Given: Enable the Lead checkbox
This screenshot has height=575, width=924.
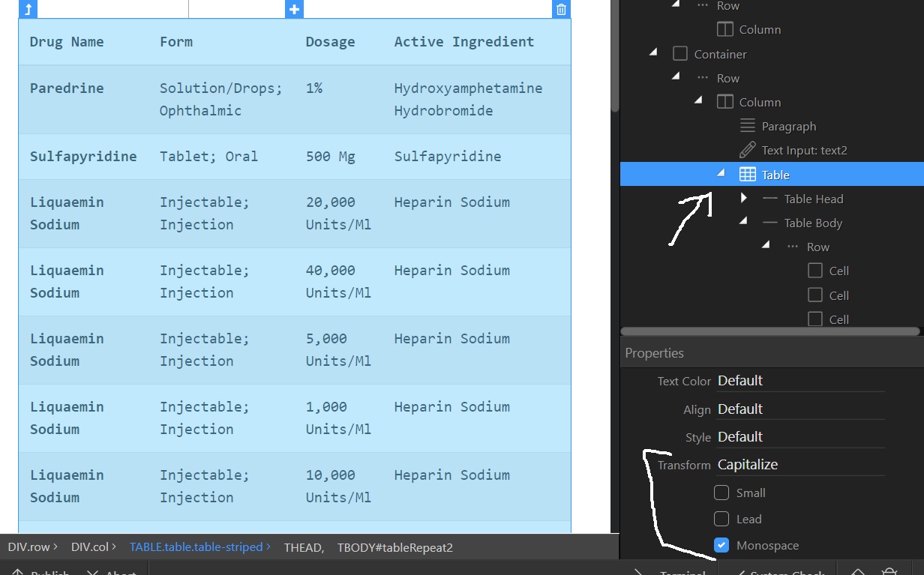Looking at the screenshot, I should pos(721,519).
